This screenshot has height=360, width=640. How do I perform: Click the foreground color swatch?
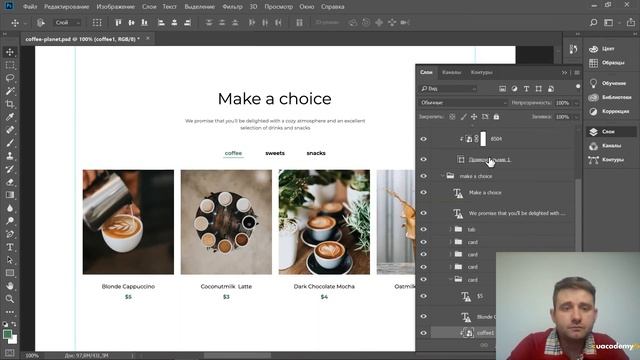pos(7,334)
